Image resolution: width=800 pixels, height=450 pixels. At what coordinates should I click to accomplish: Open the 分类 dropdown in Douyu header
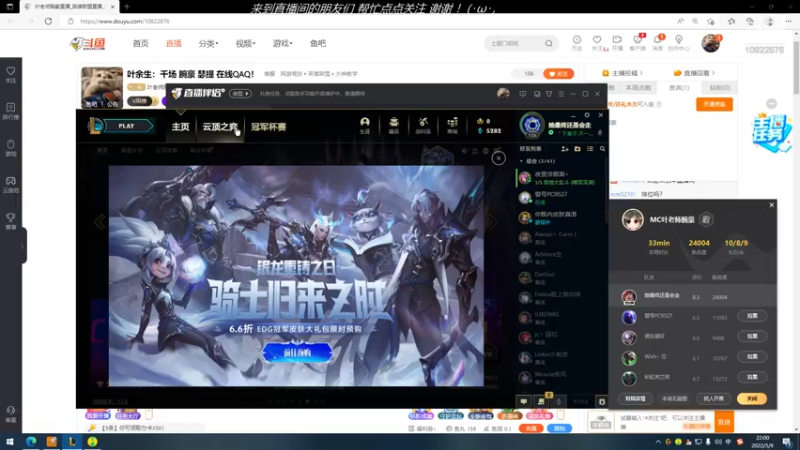point(208,43)
